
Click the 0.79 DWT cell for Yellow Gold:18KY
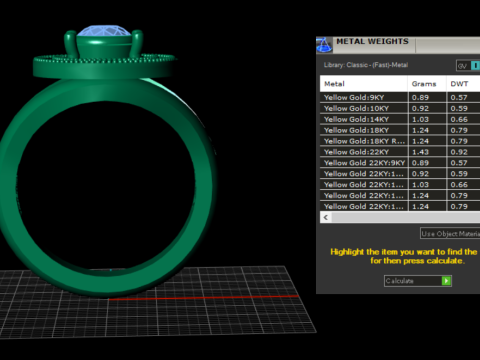463,130
